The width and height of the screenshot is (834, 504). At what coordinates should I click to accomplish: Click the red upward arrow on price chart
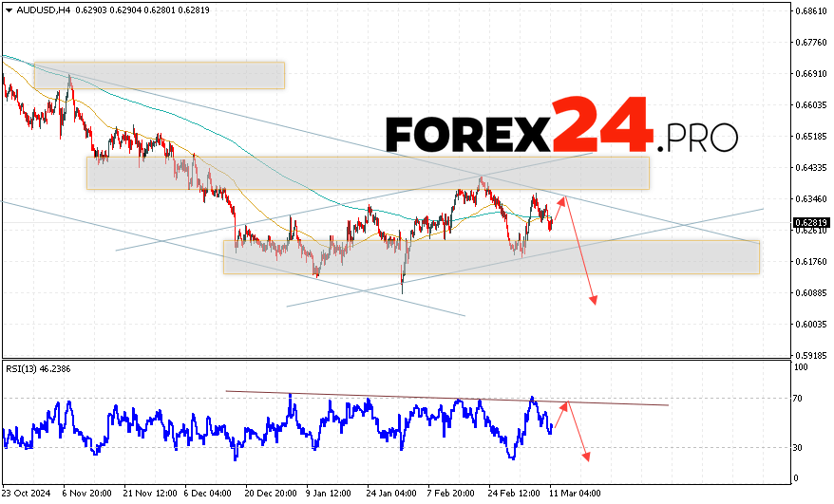[558, 209]
